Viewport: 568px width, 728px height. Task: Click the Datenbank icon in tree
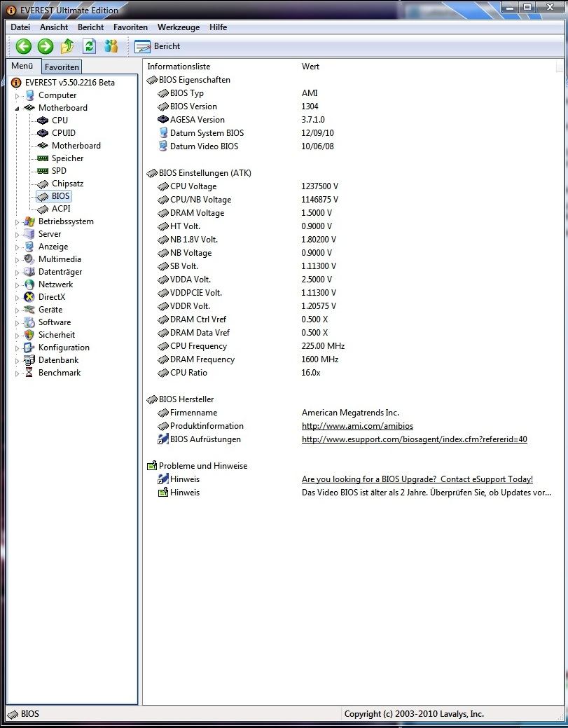coord(29,360)
